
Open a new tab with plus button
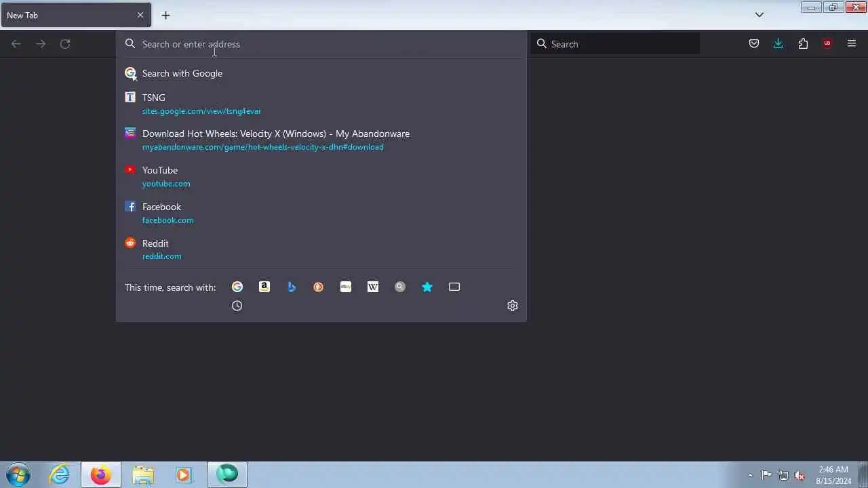(x=165, y=15)
